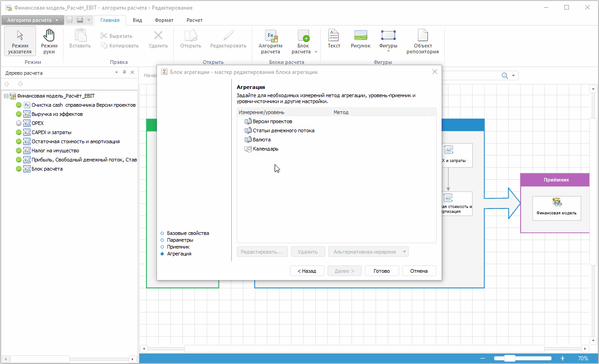Switch to the Вид ribbon tab
The image size is (599, 364).
(x=137, y=20)
